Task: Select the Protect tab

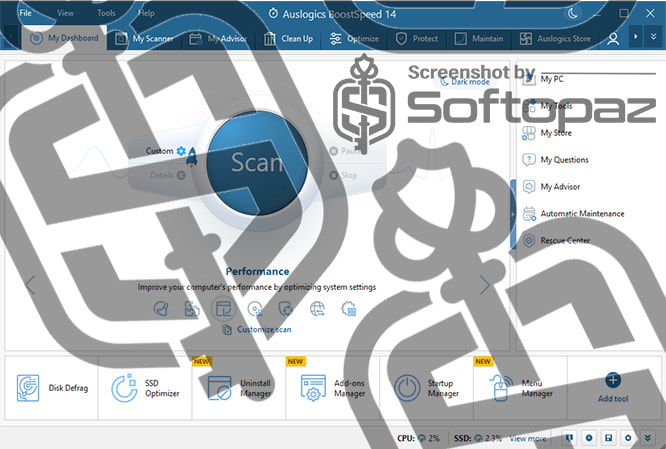Action: pos(417,39)
